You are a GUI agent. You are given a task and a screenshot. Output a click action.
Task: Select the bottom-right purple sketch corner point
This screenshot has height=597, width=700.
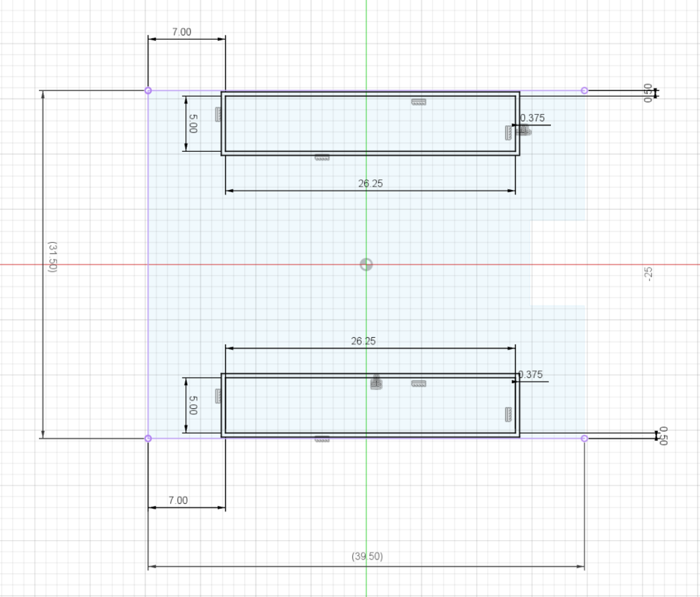(584, 438)
